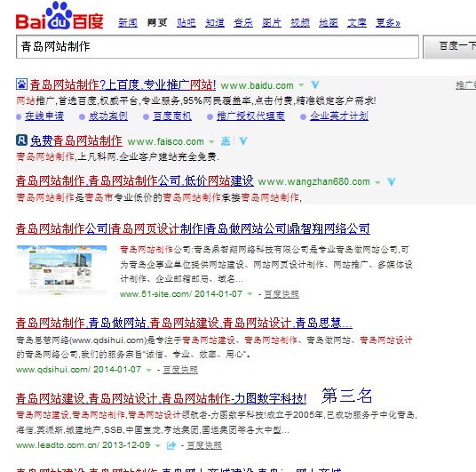Open the 力图数字科技 result title

click(x=161, y=398)
